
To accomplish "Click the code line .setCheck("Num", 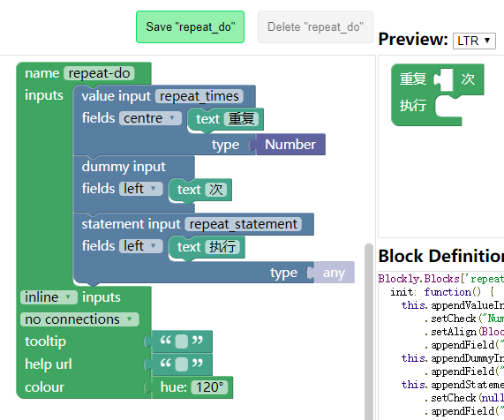I will tap(463, 319).
